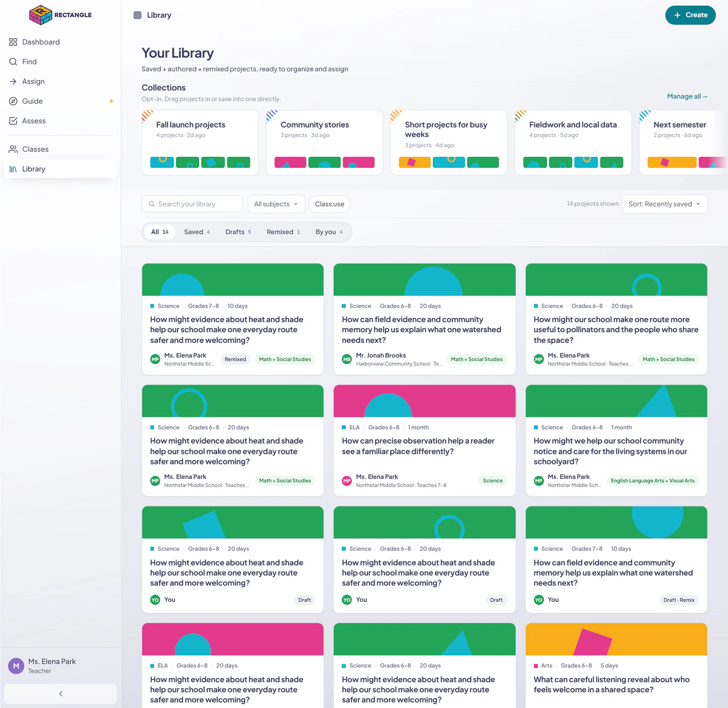Open the Manage all link

click(687, 96)
